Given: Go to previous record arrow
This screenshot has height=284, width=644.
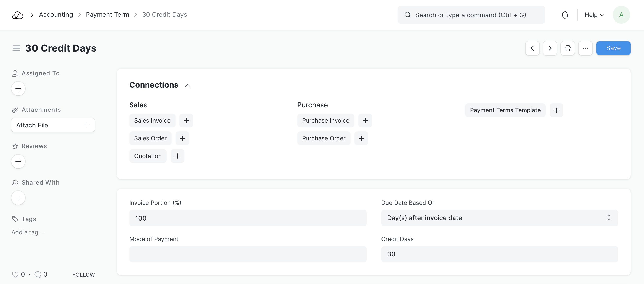Looking at the screenshot, I should click(532, 48).
